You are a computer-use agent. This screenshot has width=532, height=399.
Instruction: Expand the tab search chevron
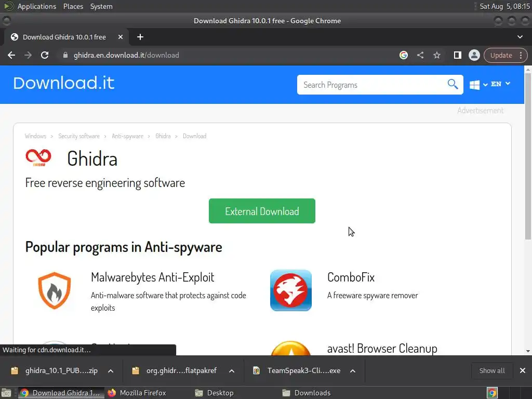(x=520, y=37)
